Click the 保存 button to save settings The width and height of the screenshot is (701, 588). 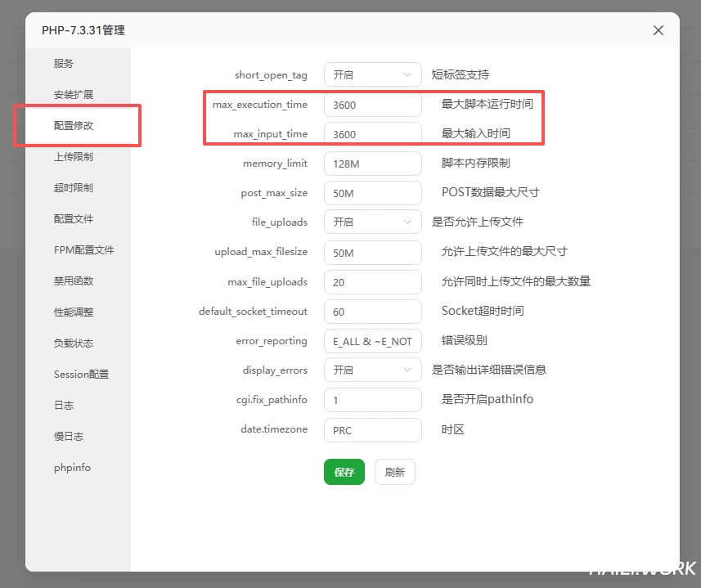point(344,472)
